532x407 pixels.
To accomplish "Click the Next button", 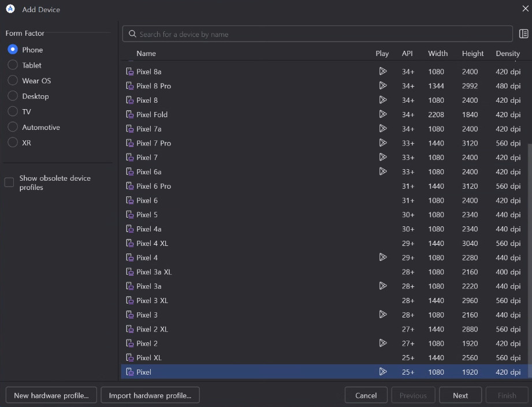I will click(x=460, y=395).
